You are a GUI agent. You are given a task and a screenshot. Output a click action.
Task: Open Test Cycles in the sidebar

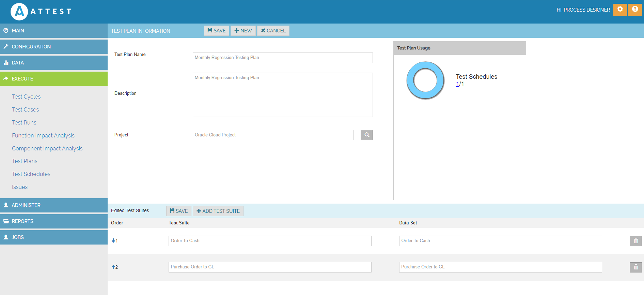[26, 97]
